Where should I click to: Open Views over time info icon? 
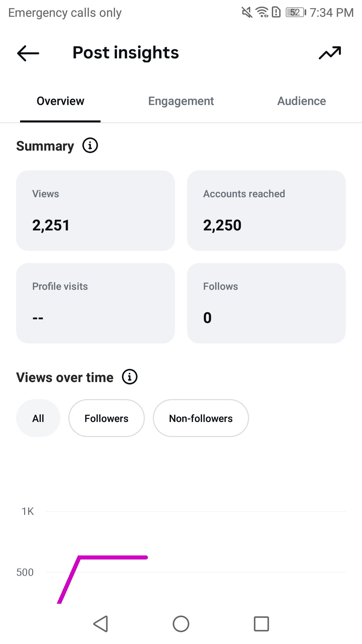pos(130,377)
